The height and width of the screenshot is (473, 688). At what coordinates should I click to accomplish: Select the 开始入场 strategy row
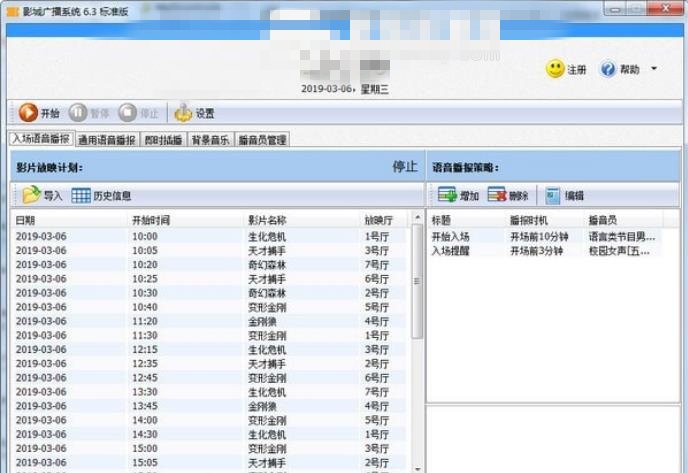tap(544, 236)
